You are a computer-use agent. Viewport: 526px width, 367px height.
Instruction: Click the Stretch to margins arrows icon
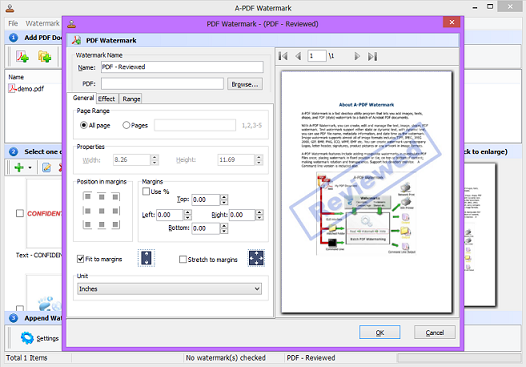pyautogui.click(x=256, y=258)
